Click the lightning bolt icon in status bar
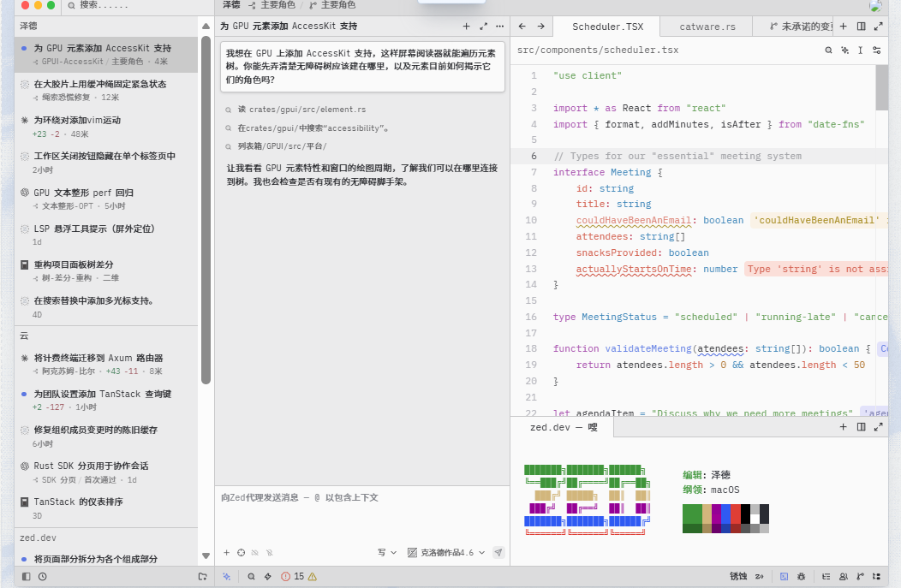Image resolution: width=901 pixels, height=588 pixels. click(x=268, y=577)
